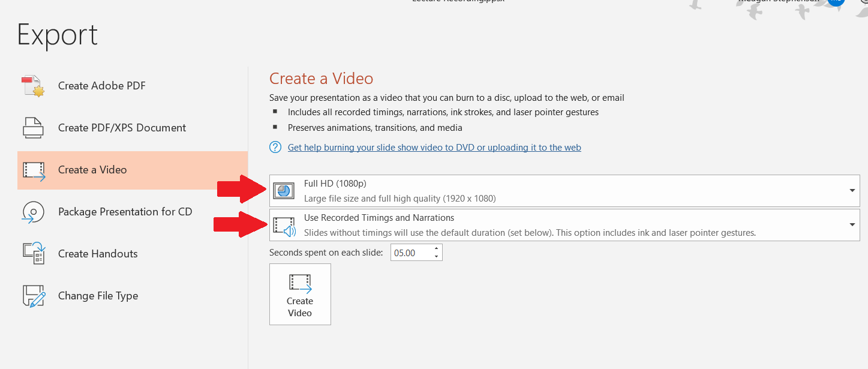Image resolution: width=868 pixels, height=369 pixels.
Task: Click 'Preserves animations, transitions, and media' text
Action: (x=375, y=127)
